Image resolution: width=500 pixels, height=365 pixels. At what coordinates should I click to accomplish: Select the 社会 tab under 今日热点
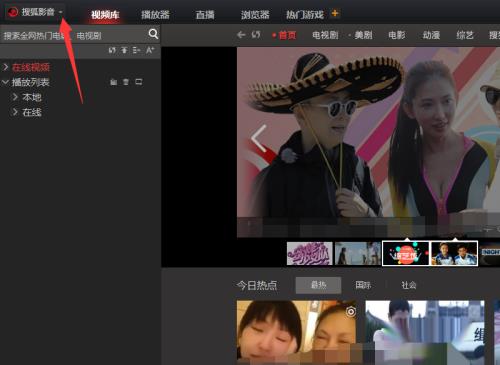409,285
